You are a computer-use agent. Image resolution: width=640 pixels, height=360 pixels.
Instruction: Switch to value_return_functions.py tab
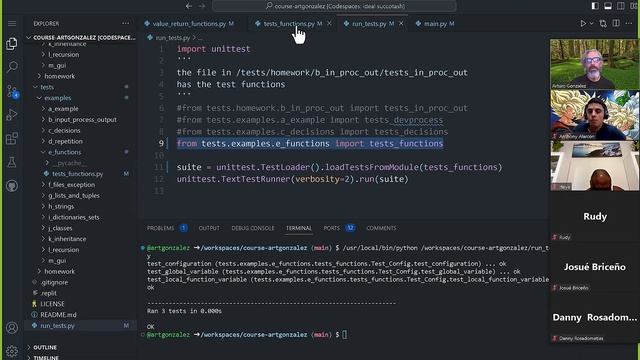189,24
